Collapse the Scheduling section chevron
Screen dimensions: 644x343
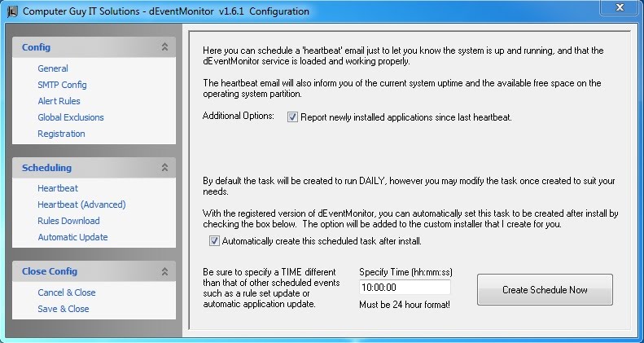pos(164,168)
